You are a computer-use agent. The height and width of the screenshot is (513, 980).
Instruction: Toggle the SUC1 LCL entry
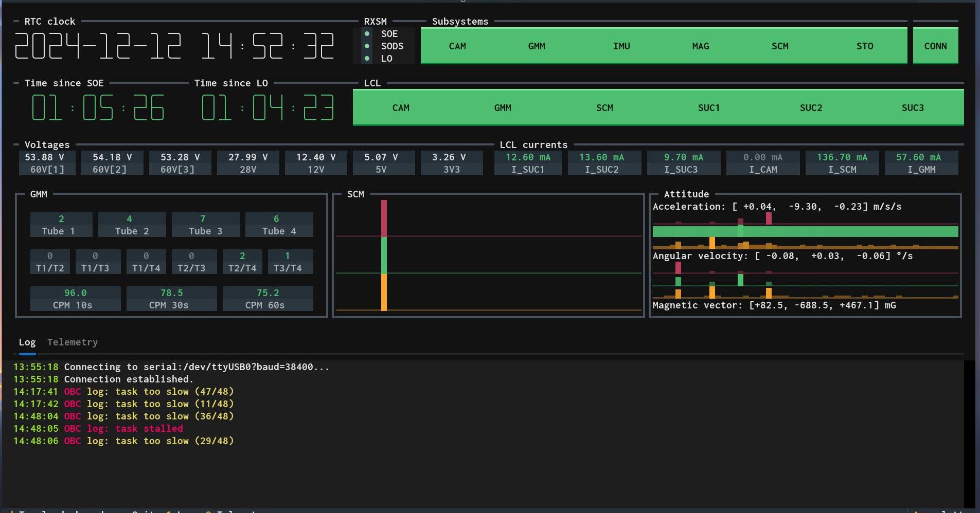[709, 108]
